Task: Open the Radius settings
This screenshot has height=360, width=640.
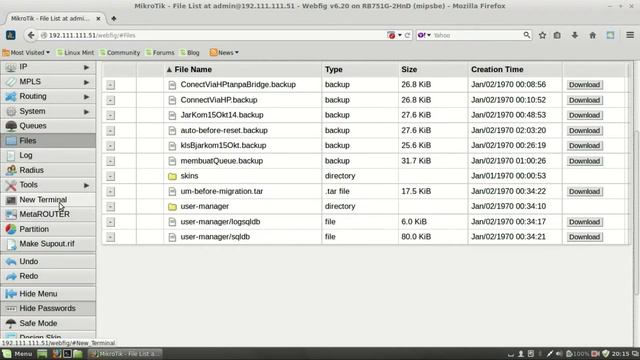Action: tap(48, 170)
